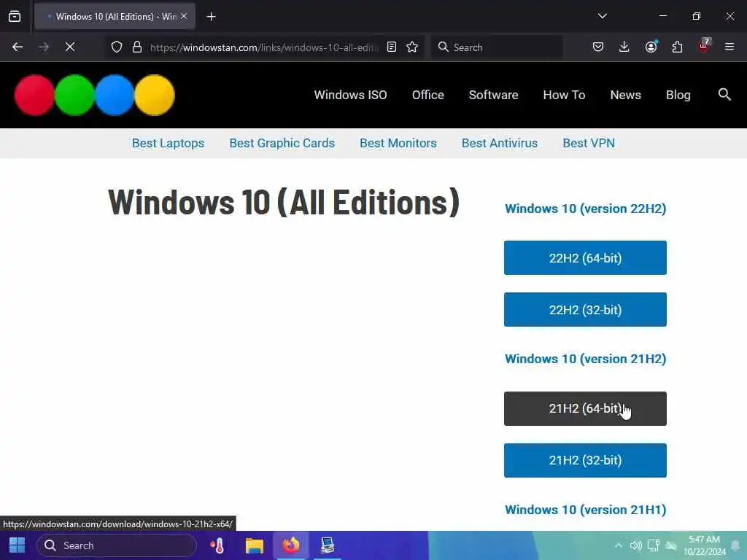Open Firefox View recent browsing icon
This screenshot has width=747, height=560.
[15, 17]
